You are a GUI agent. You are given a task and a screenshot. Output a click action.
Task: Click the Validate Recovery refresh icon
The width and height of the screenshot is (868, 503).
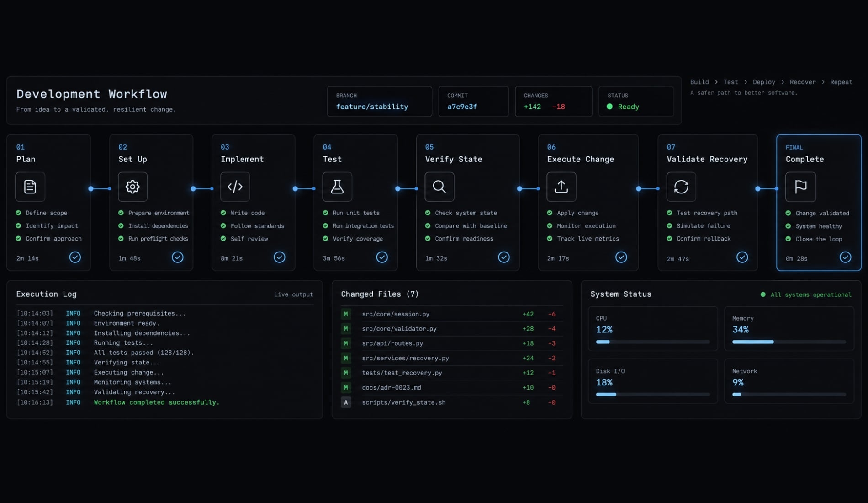(681, 187)
